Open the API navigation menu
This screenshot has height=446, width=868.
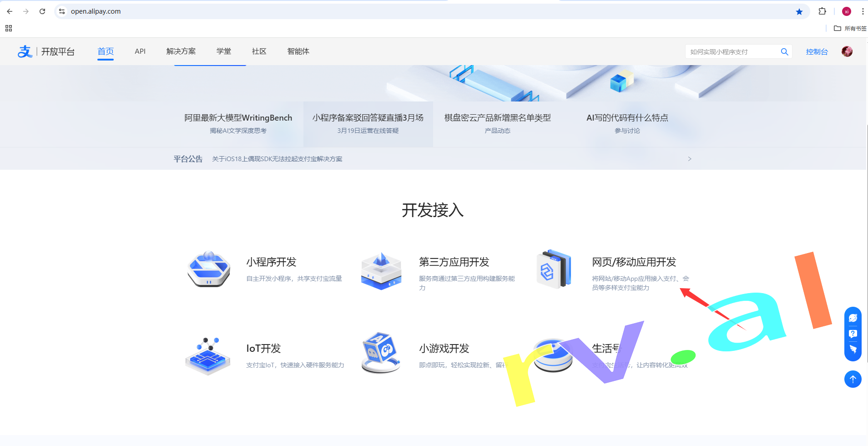point(140,51)
